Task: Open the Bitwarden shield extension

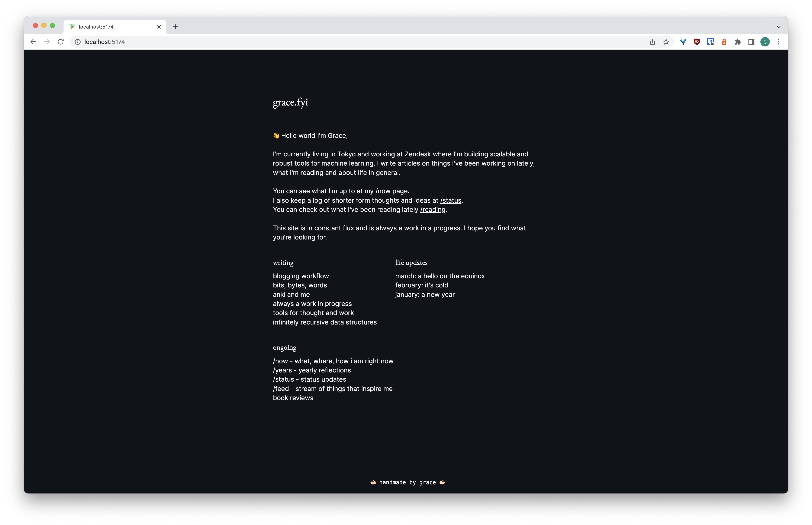Action: [x=710, y=42]
